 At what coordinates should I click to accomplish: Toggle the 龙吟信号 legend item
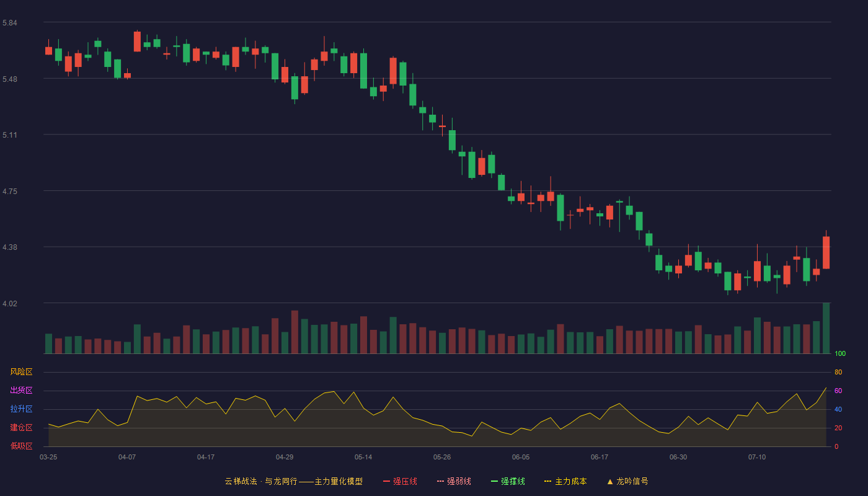tap(627, 481)
